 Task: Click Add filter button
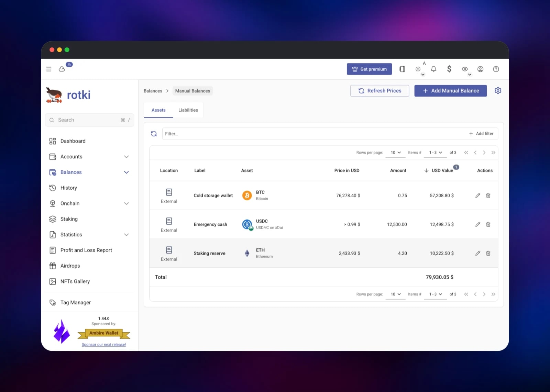[481, 134]
